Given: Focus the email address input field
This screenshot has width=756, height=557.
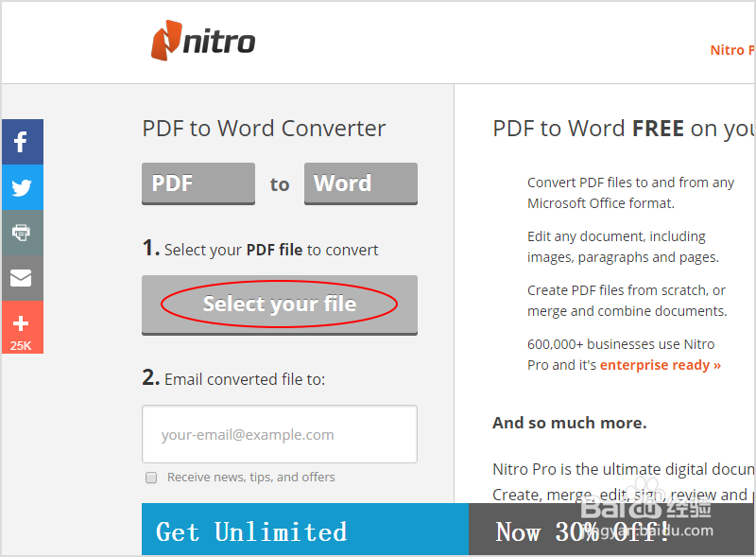Looking at the screenshot, I should (280, 434).
